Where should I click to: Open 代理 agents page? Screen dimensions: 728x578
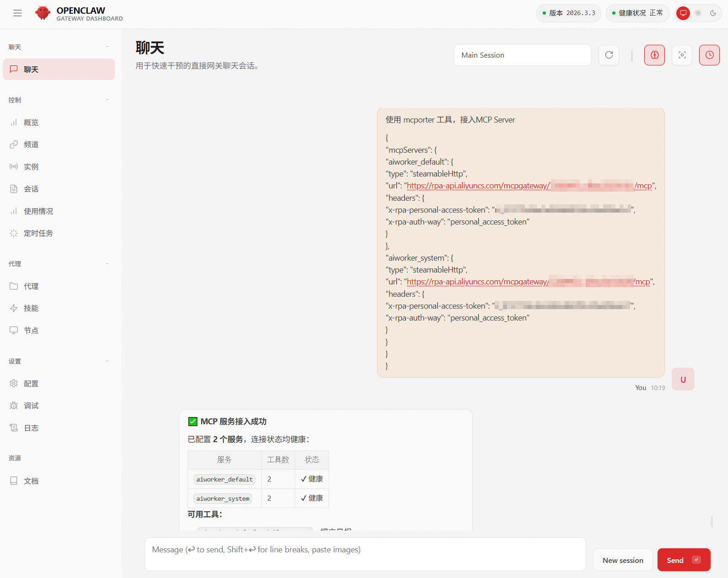point(59,286)
